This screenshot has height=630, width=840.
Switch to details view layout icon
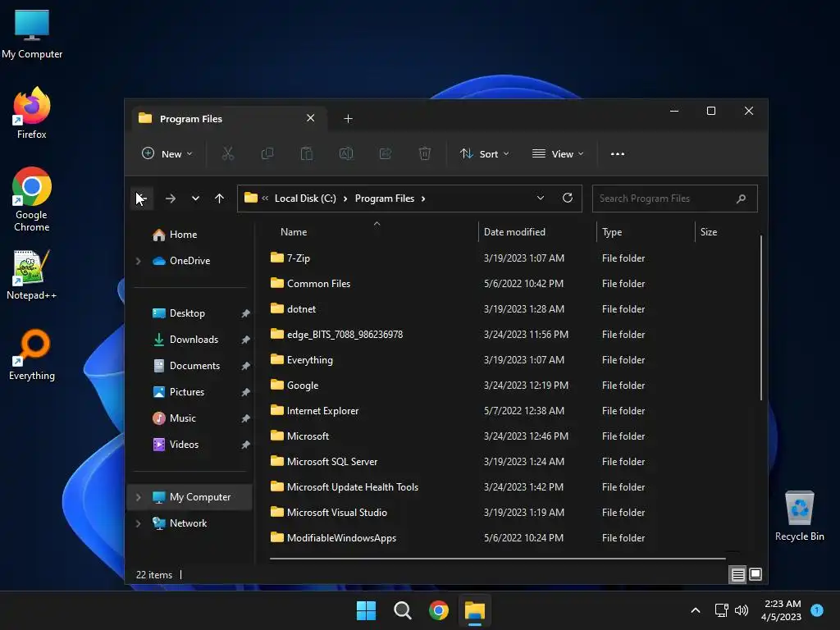click(737, 575)
